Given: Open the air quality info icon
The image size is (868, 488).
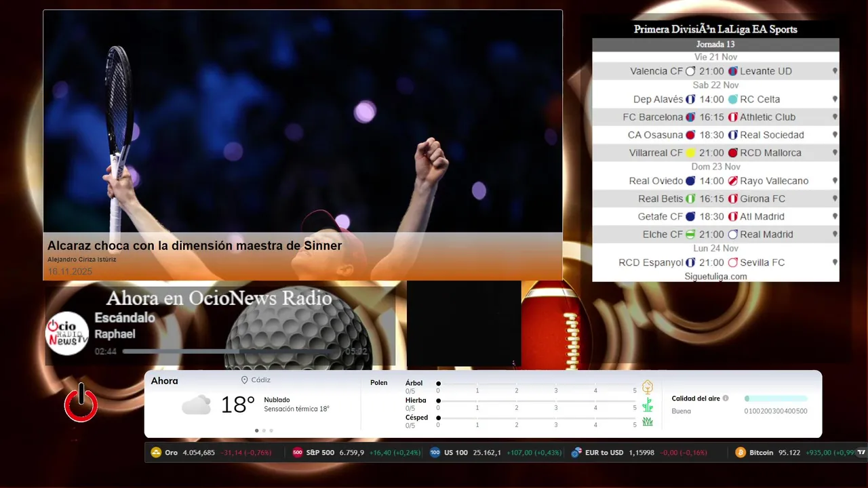Looking at the screenshot, I should click(x=726, y=399).
